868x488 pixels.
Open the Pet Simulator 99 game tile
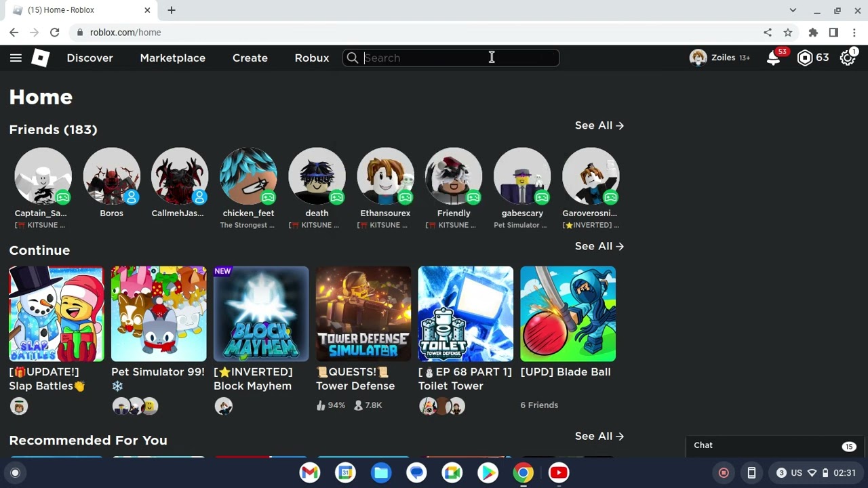click(x=159, y=314)
